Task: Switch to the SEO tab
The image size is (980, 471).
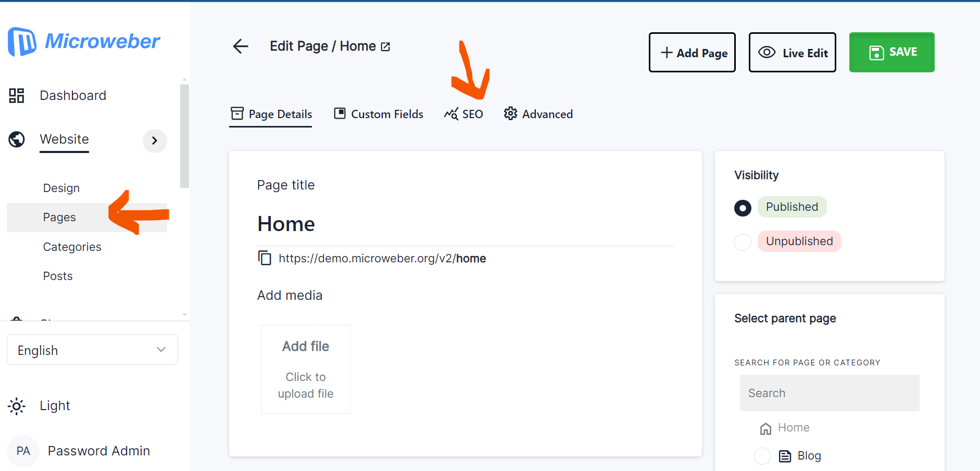Action: (x=463, y=114)
